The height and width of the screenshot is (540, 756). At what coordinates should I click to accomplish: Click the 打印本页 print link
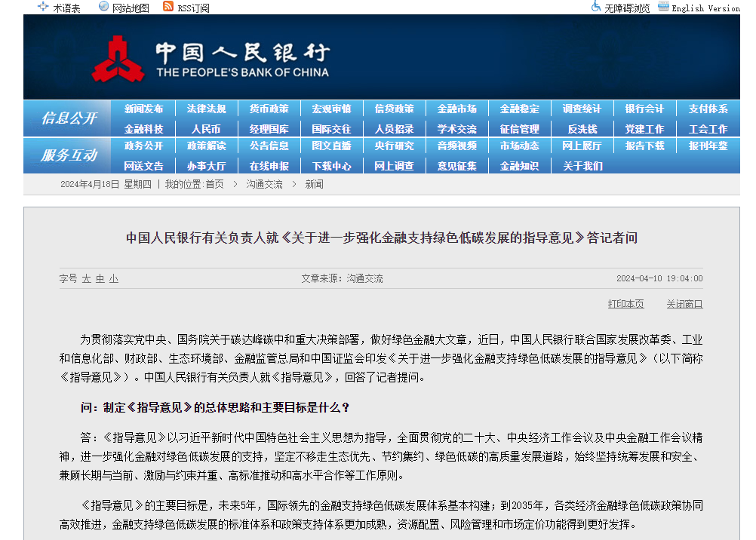tap(627, 303)
